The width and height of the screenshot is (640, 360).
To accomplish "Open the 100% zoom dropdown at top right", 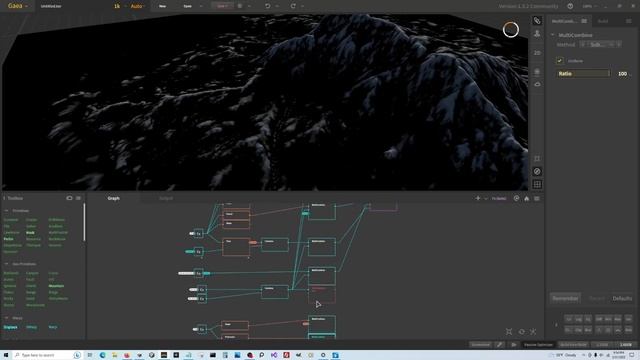I will coord(589,6).
